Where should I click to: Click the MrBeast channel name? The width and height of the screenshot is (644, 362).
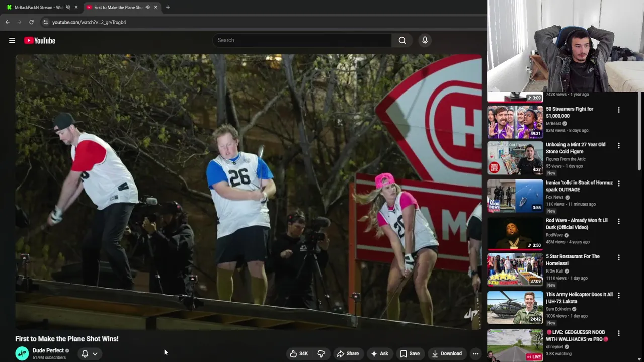[x=553, y=124]
